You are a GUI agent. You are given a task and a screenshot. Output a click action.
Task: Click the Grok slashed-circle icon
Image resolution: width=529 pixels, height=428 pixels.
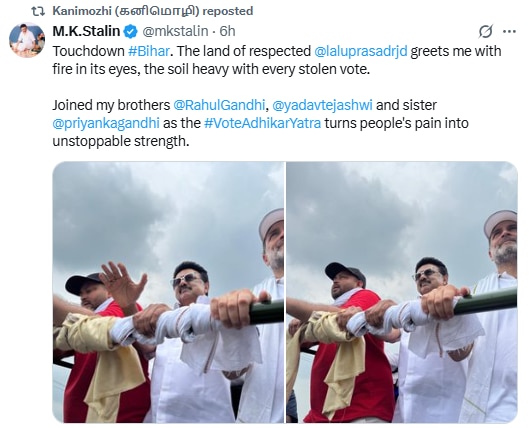tap(485, 31)
